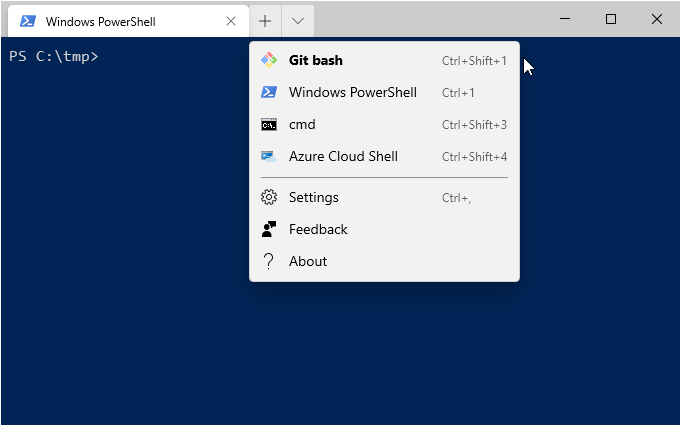The image size is (681, 426).
Task: Collapse the profile dropdown using the chevron
Action: click(298, 20)
